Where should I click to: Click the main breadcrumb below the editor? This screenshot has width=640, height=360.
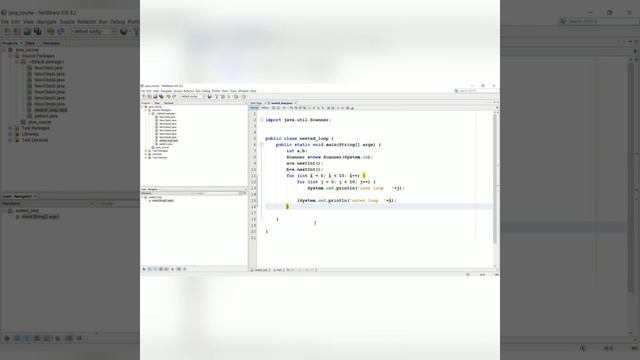tap(278, 270)
